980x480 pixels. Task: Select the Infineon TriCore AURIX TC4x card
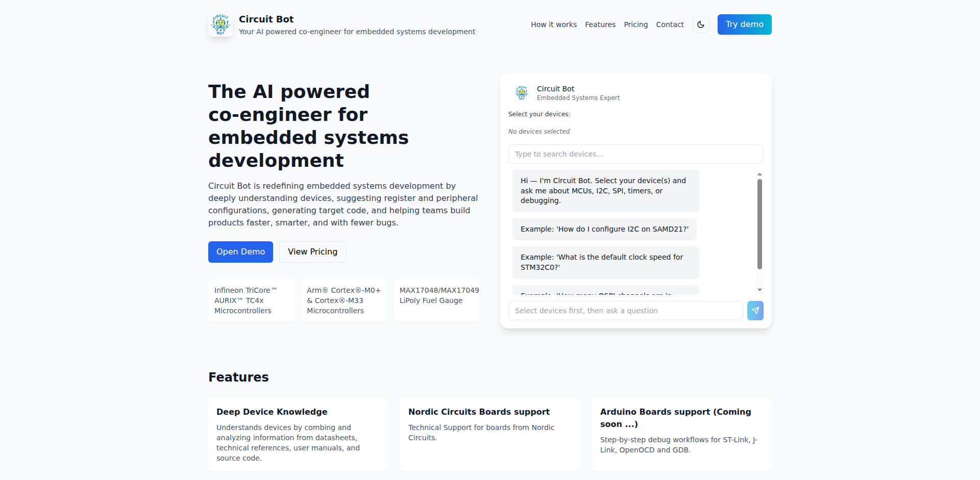coord(251,300)
